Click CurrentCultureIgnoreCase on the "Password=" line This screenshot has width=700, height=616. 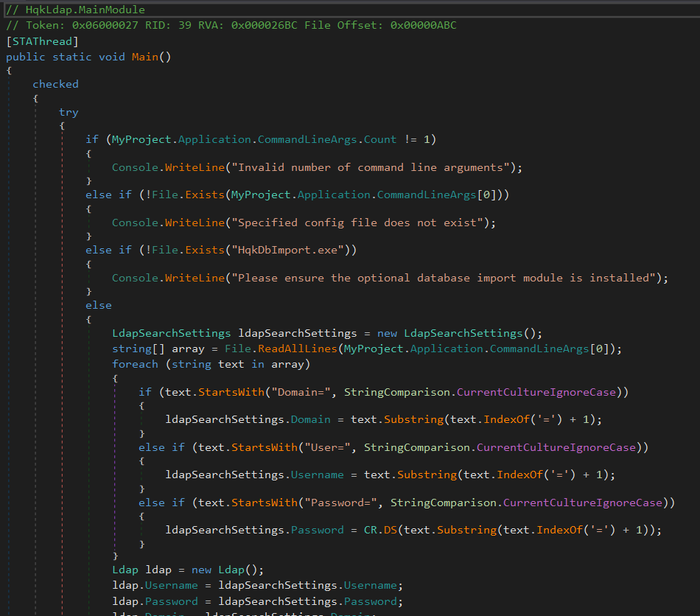click(x=583, y=503)
